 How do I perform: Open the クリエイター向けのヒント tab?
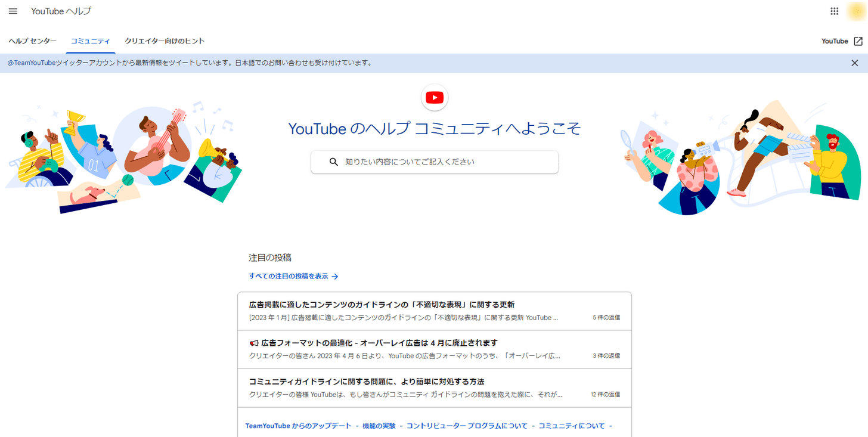click(165, 41)
